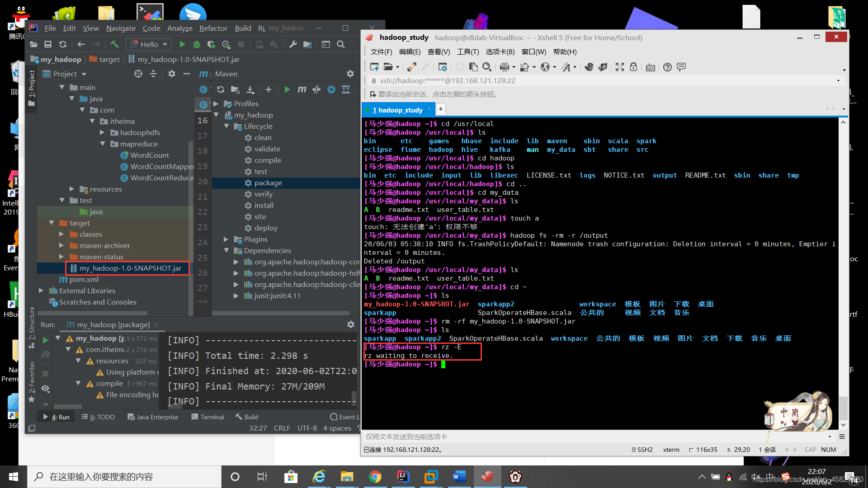Click Reimport Maven projects refresh icon
Image resolution: width=868 pixels, height=488 pixels.
221,89
